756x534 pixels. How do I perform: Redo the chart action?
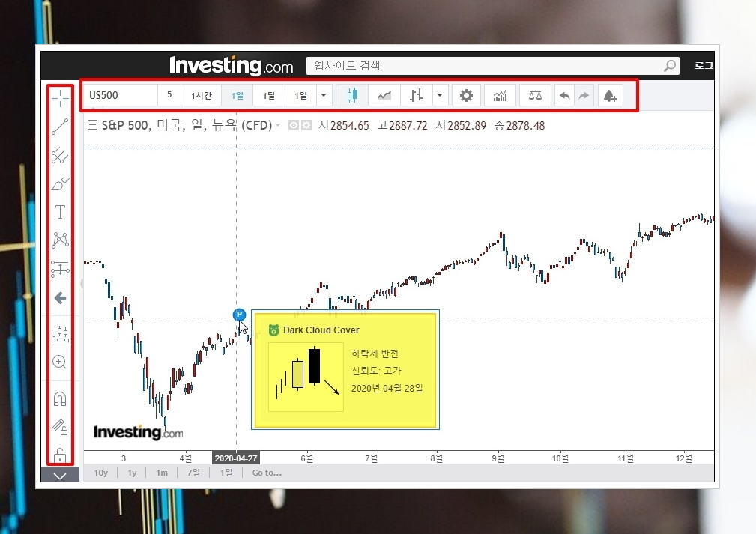pos(584,95)
